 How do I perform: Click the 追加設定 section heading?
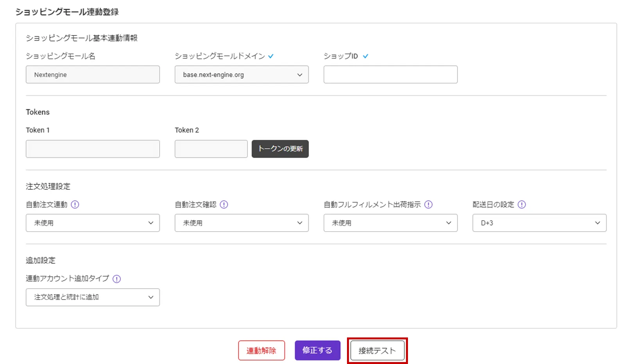click(x=41, y=261)
